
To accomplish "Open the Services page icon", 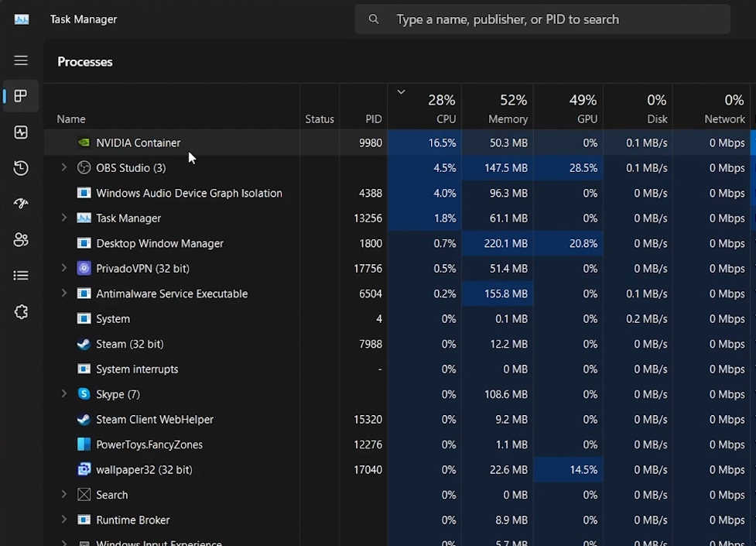I will (x=21, y=312).
